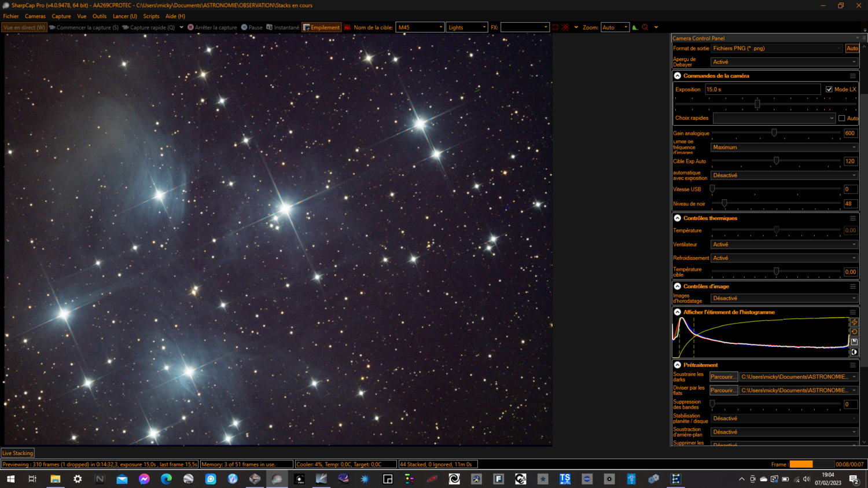
Task: Click the auto-stretch lightning icon on the histogram
Action: point(854,322)
